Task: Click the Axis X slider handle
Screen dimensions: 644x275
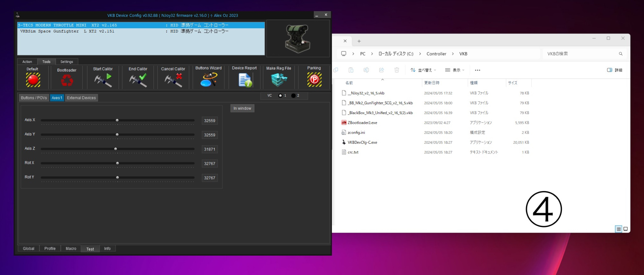Action: click(117, 121)
